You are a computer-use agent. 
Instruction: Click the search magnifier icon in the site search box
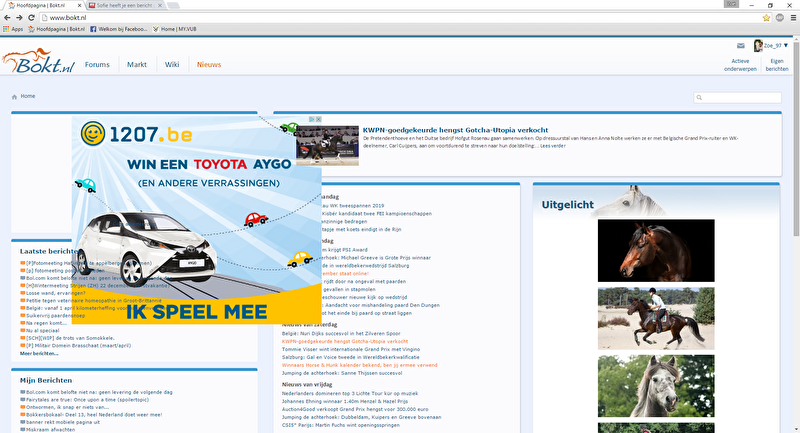[x=699, y=97]
